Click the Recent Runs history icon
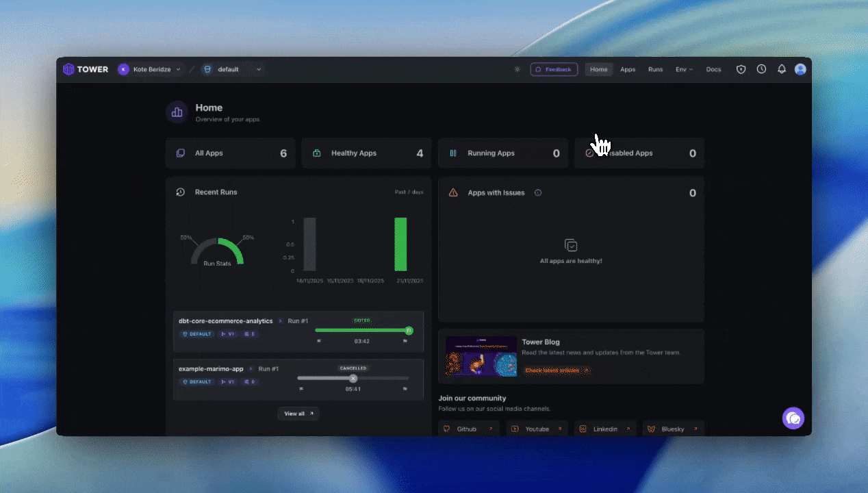 180,192
